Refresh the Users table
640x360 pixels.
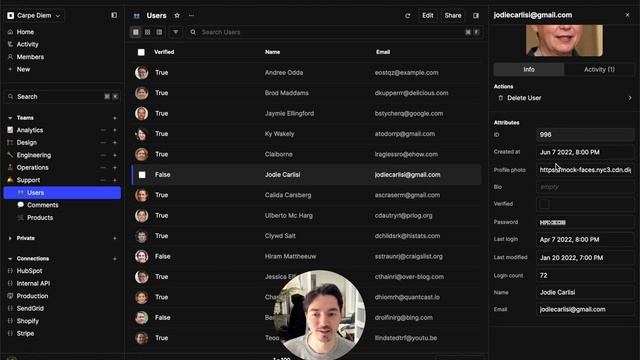tap(407, 16)
